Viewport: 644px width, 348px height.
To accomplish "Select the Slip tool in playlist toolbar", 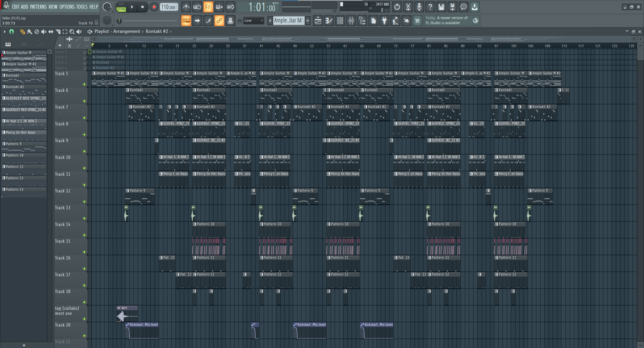I will click(x=51, y=31).
